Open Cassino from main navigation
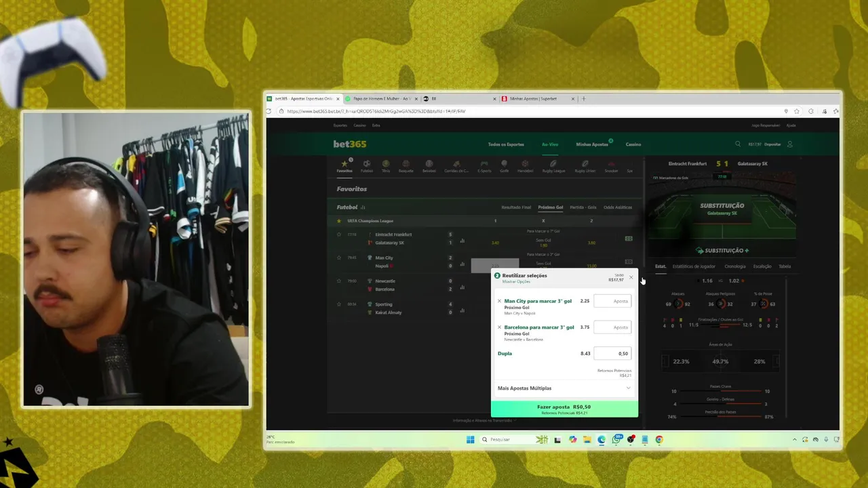This screenshot has height=488, width=868. [633, 144]
